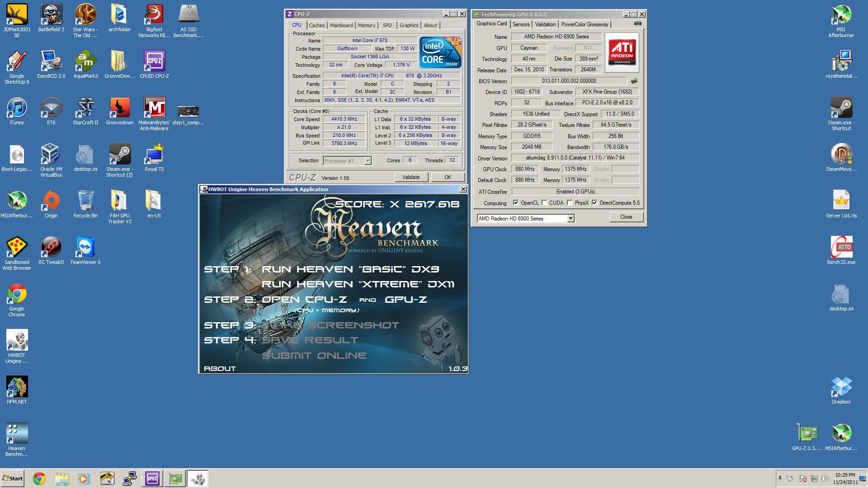Open the Royal TS desktop icon
Image resolution: width=868 pixels, height=488 pixels.
click(x=154, y=158)
